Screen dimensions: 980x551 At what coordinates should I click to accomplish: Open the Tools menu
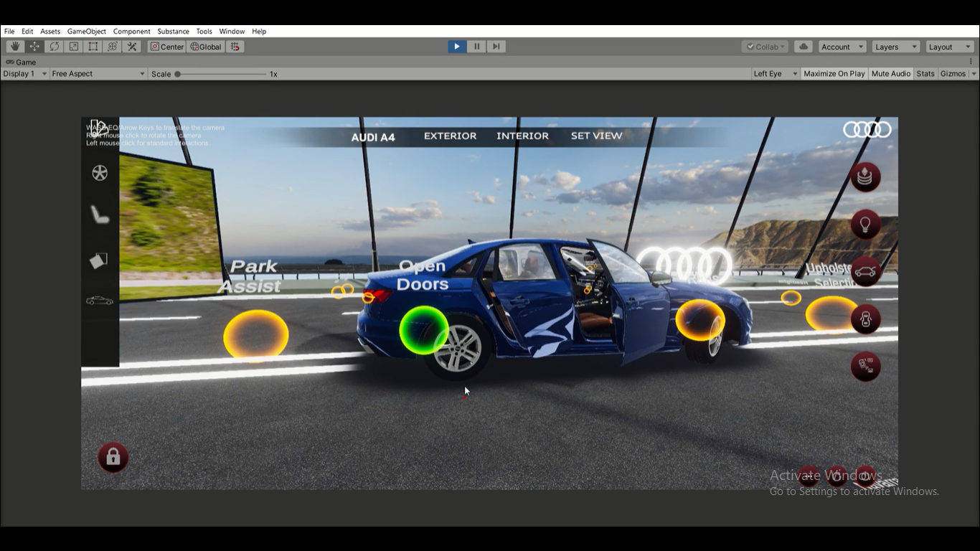click(204, 32)
